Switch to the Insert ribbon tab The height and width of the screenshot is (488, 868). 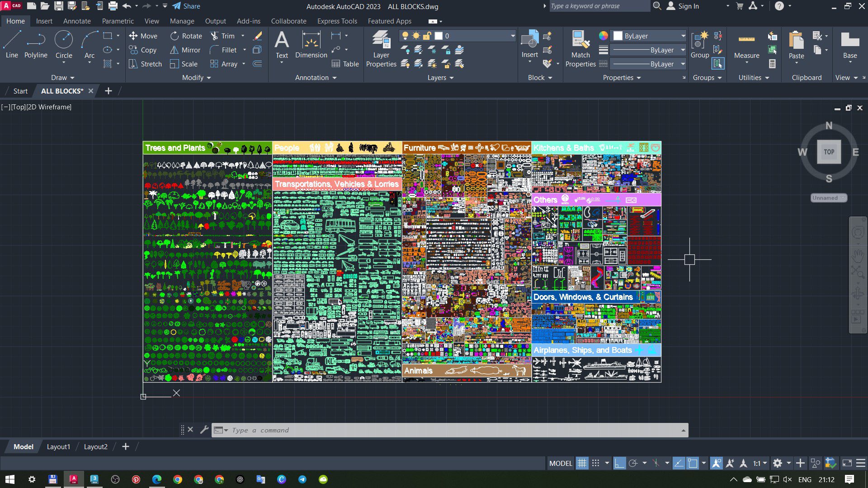[x=44, y=21]
